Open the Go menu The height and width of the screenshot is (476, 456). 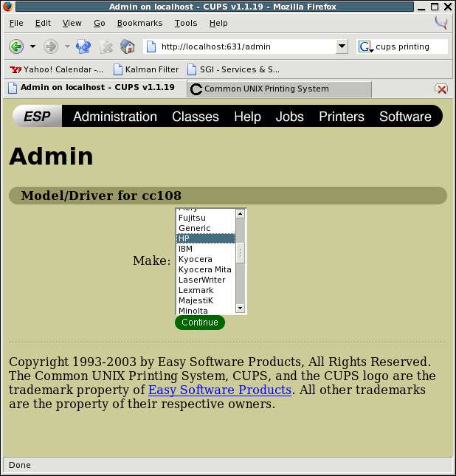pyautogui.click(x=100, y=23)
